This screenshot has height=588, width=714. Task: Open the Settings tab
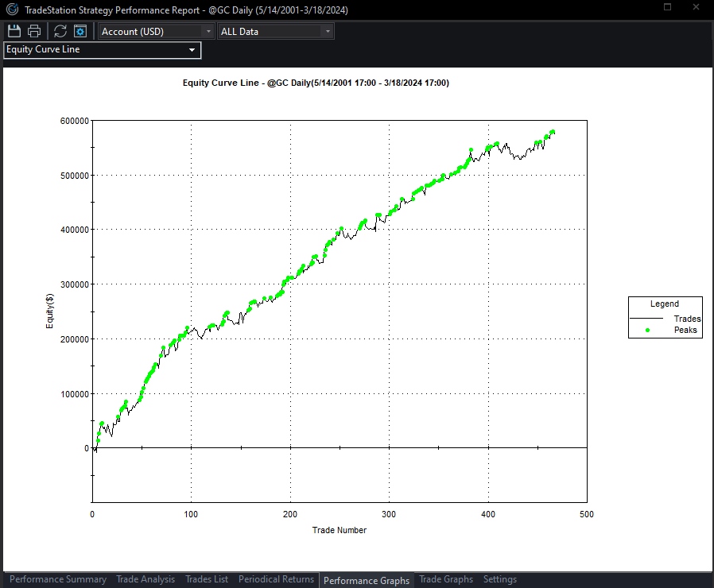tap(499, 579)
